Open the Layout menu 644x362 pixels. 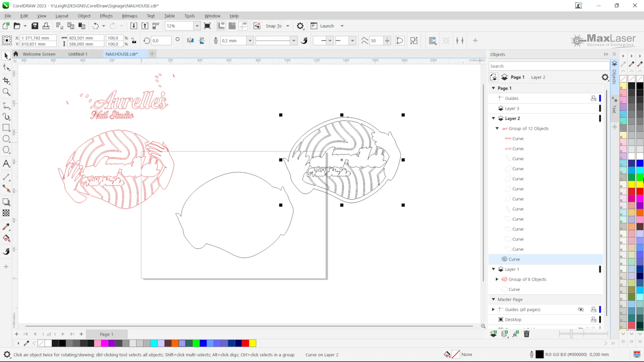[x=62, y=16]
